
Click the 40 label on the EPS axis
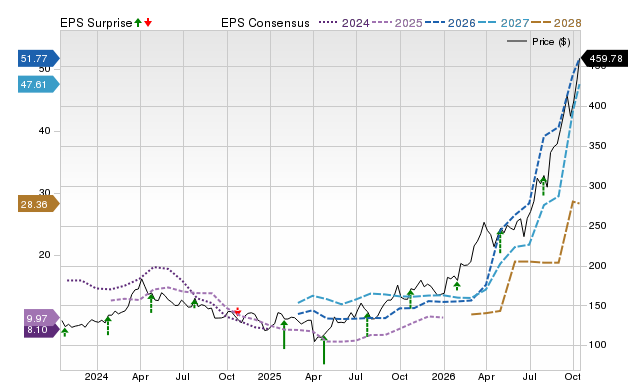click(44, 131)
